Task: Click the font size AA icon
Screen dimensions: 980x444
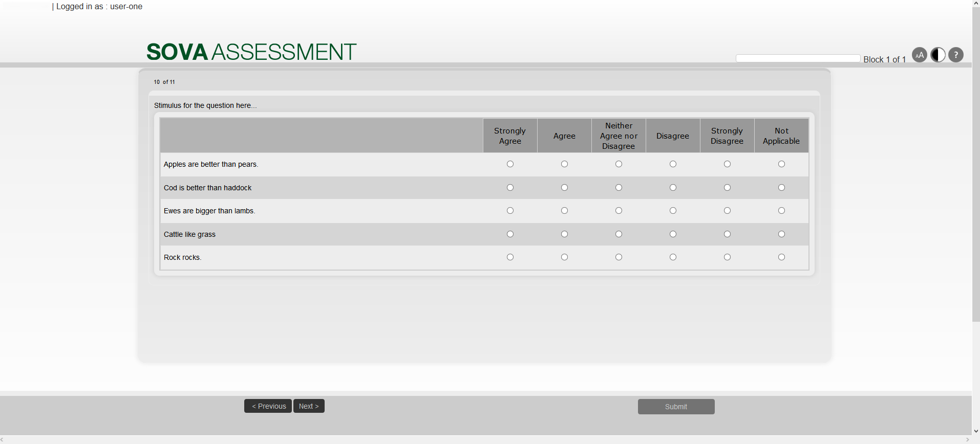Action: [x=920, y=55]
